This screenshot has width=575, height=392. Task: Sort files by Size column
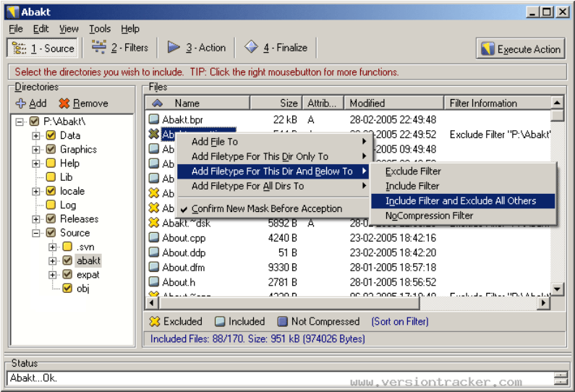(276, 103)
